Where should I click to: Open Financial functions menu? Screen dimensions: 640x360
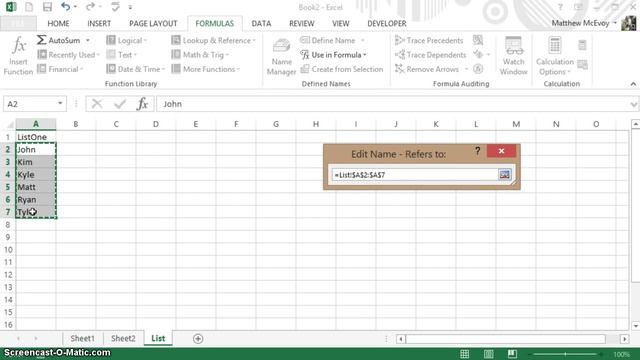click(x=60, y=69)
